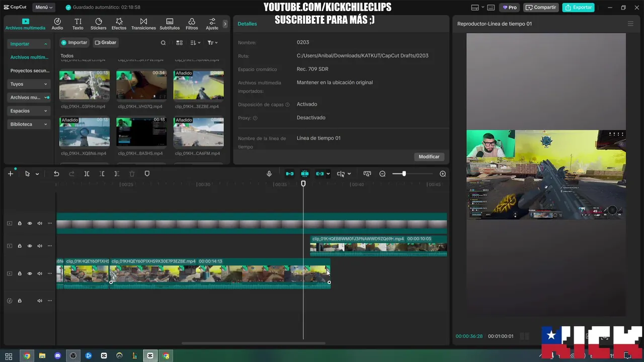Open the CapCut Menú dropdown
Viewport: 644px width, 362px height.
44,8
